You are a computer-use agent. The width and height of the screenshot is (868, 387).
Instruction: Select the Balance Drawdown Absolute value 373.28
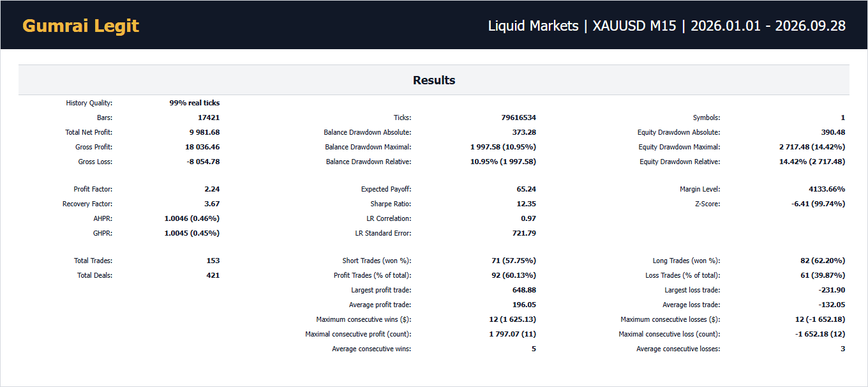[x=524, y=132]
